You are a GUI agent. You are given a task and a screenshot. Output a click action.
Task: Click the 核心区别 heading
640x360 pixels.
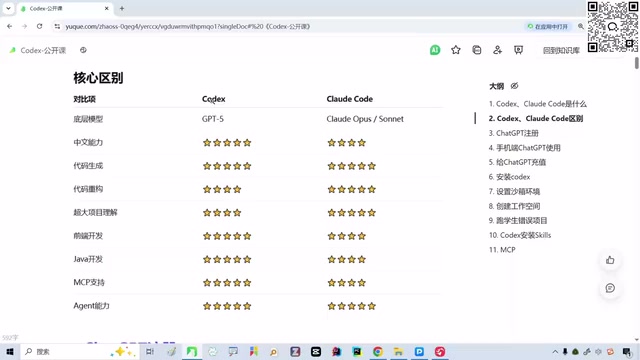click(98, 78)
